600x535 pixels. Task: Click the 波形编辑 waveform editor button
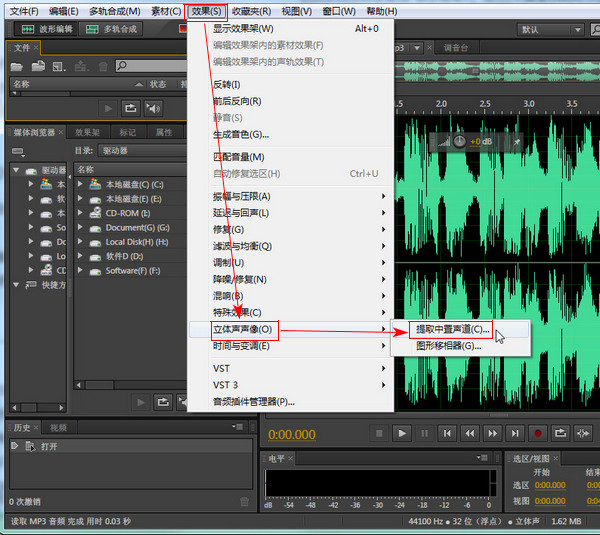click(x=47, y=29)
